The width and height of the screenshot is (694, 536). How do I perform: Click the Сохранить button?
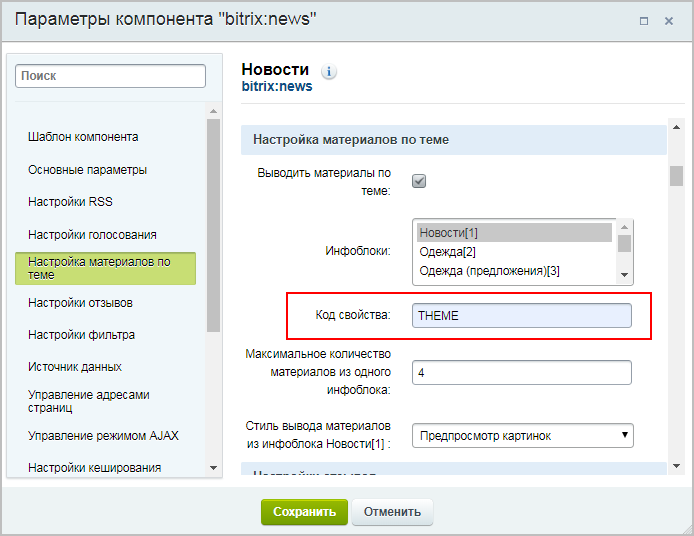pyautogui.click(x=304, y=512)
